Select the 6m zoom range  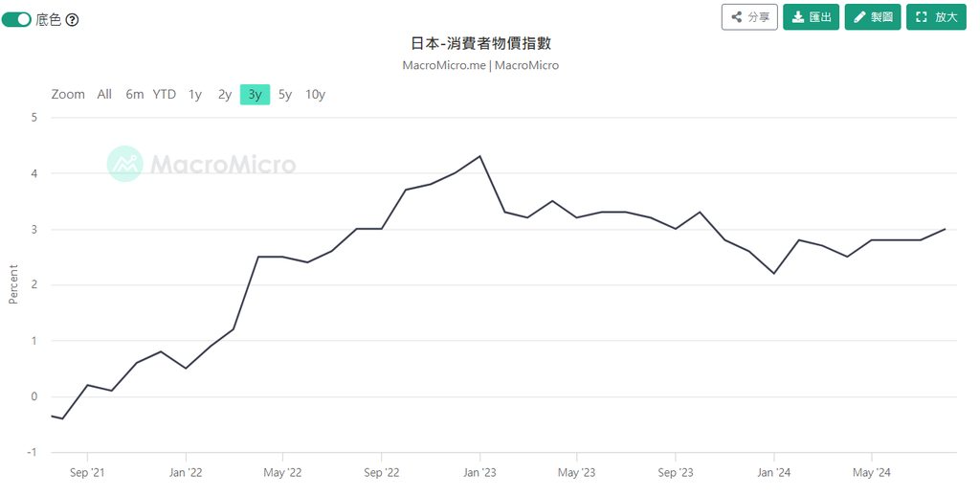135,94
